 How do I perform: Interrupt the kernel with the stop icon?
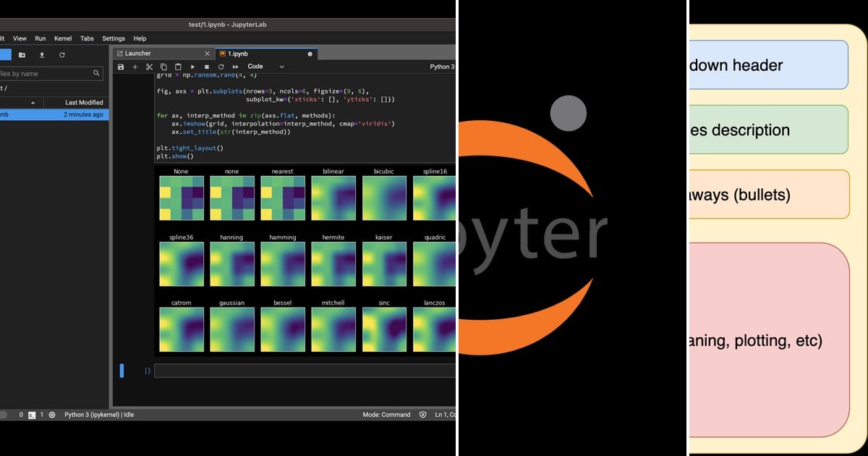pyautogui.click(x=207, y=67)
